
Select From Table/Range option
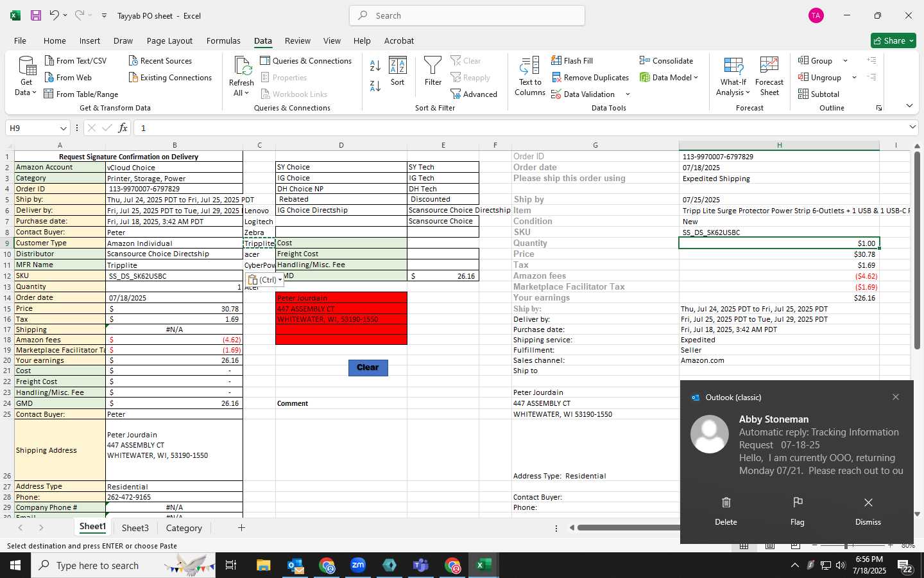click(x=81, y=94)
